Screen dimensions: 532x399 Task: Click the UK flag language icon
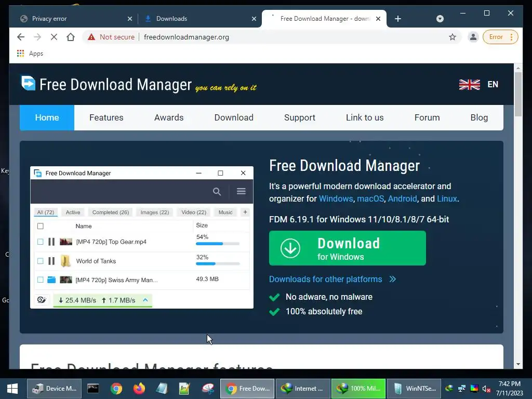(470, 85)
